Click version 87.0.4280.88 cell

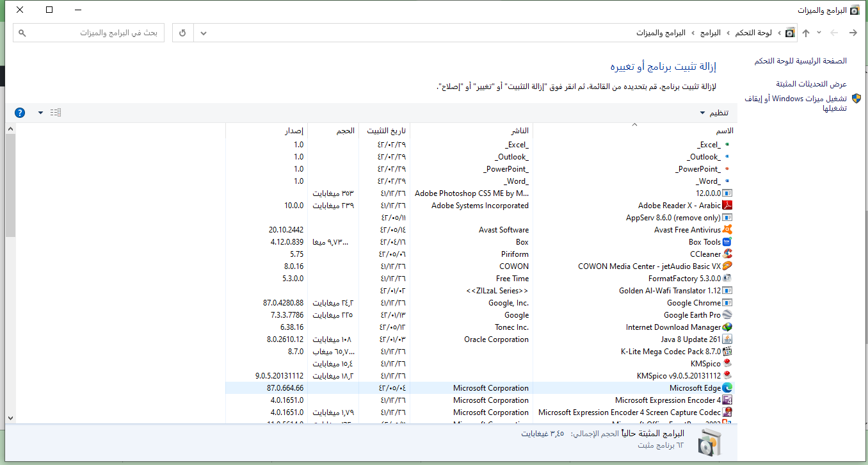click(x=283, y=303)
